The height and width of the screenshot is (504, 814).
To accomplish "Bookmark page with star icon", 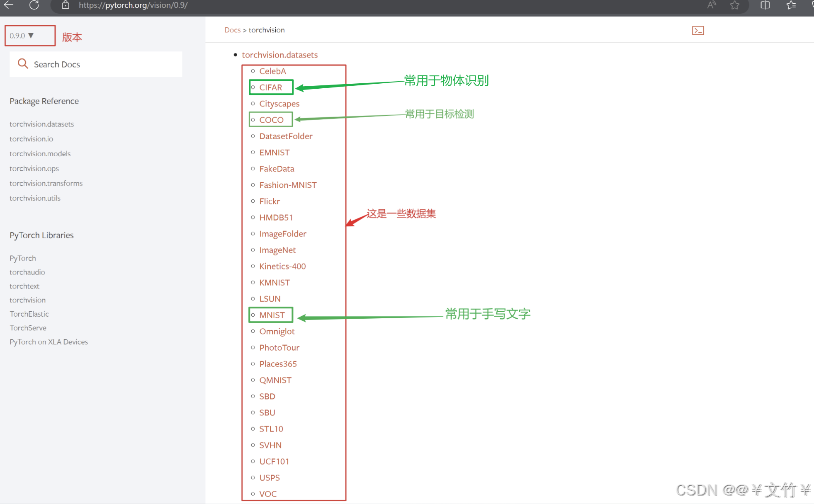I will pyautogui.click(x=735, y=5).
